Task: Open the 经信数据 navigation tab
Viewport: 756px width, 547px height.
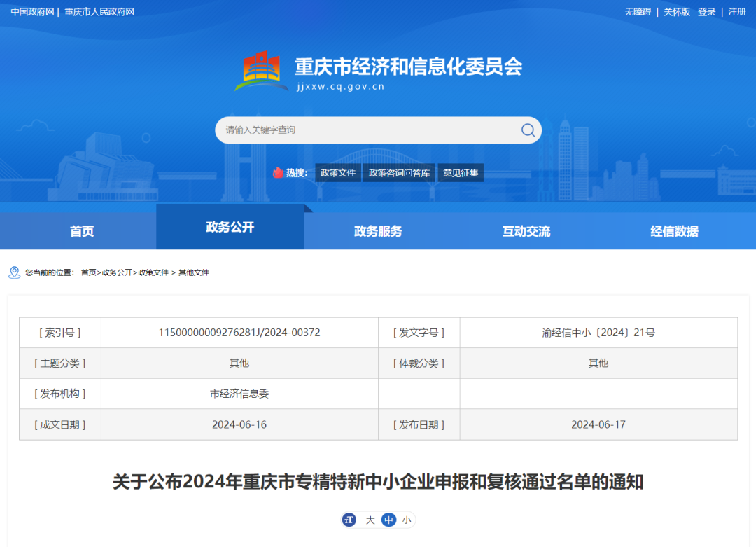Action: [675, 231]
